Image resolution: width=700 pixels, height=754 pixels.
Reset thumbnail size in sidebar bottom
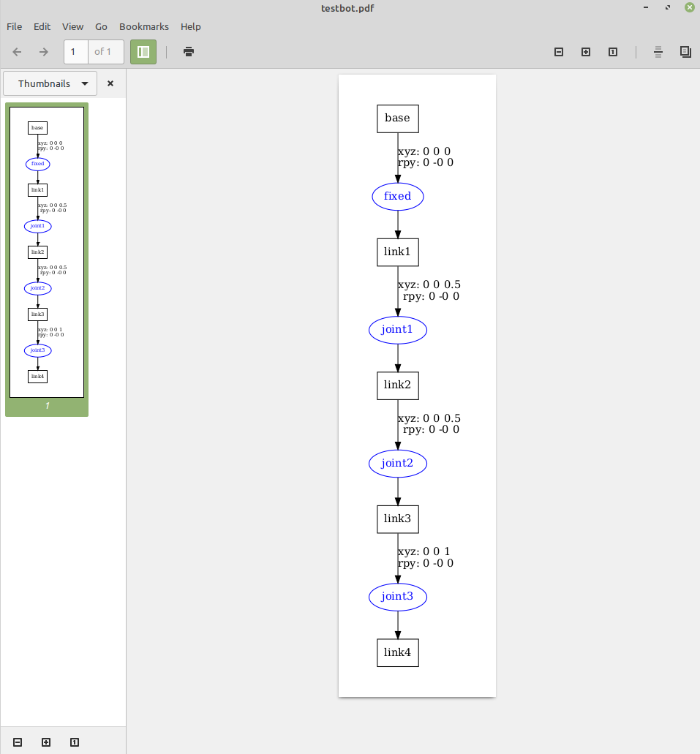pos(75,742)
